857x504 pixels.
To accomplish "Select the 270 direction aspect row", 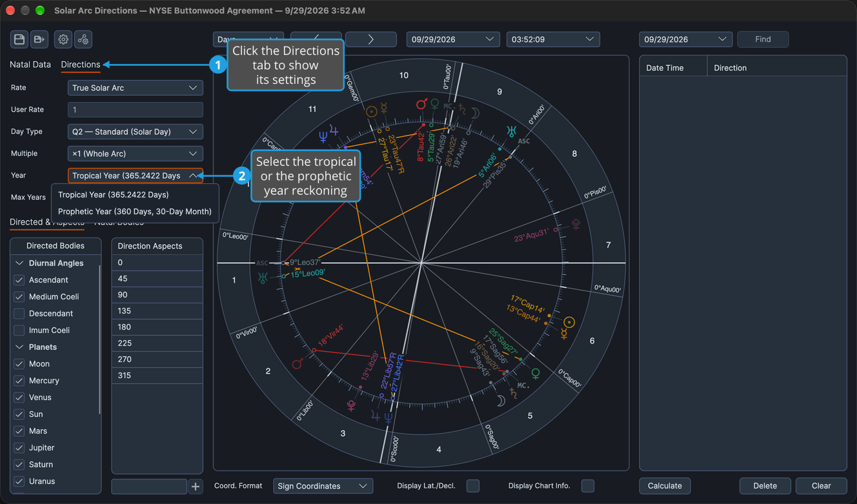I will pos(157,359).
